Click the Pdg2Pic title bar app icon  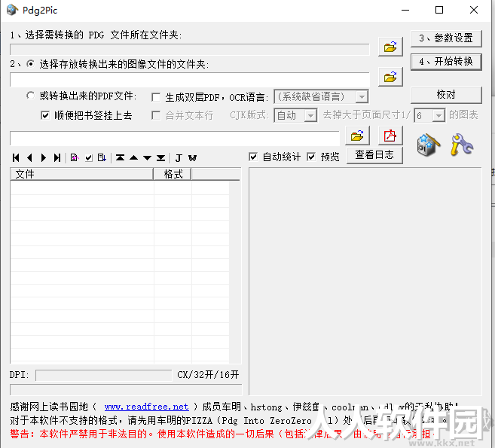click(x=12, y=10)
